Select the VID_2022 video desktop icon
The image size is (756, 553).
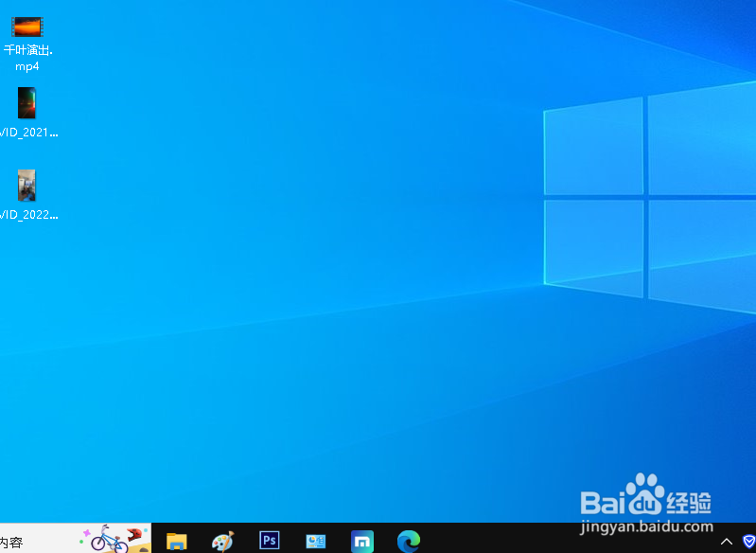pyautogui.click(x=26, y=186)
